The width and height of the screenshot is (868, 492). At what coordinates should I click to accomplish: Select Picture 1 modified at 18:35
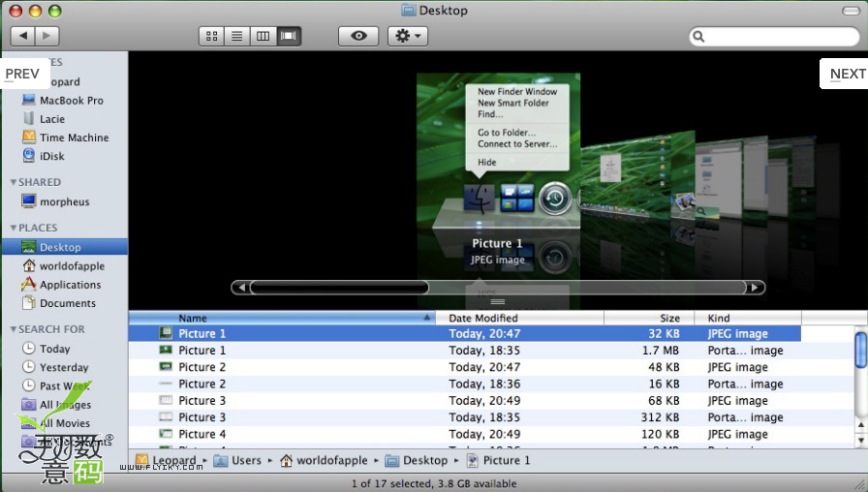point(491,350)
